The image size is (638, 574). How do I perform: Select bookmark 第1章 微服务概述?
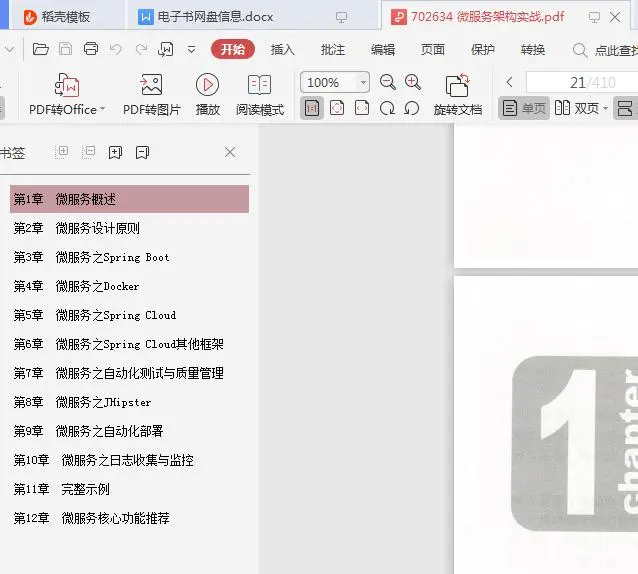(129, 199)
